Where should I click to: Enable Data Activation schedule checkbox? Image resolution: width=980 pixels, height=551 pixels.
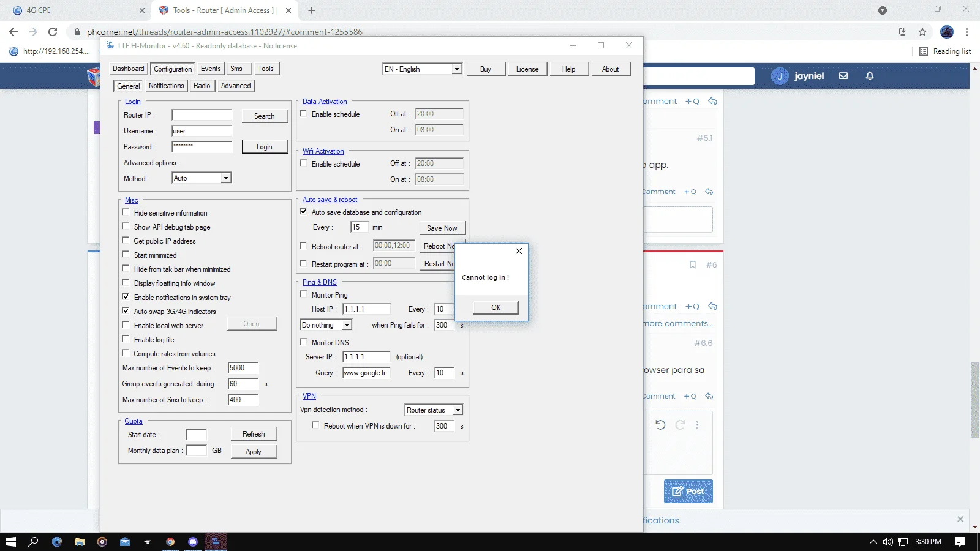(x=303, y=114)
